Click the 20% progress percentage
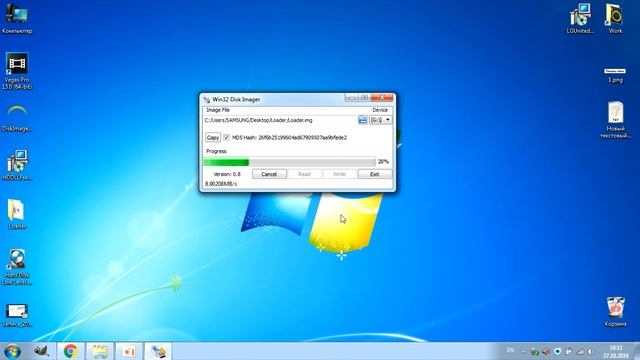This screenshot has height=360, width=640. [x=383, y=162]
